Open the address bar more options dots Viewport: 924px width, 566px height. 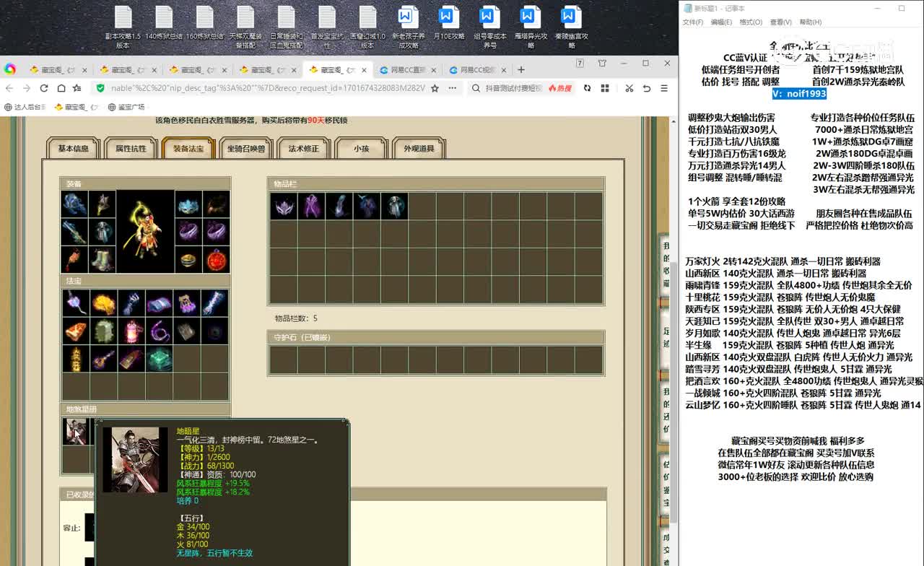453,88
